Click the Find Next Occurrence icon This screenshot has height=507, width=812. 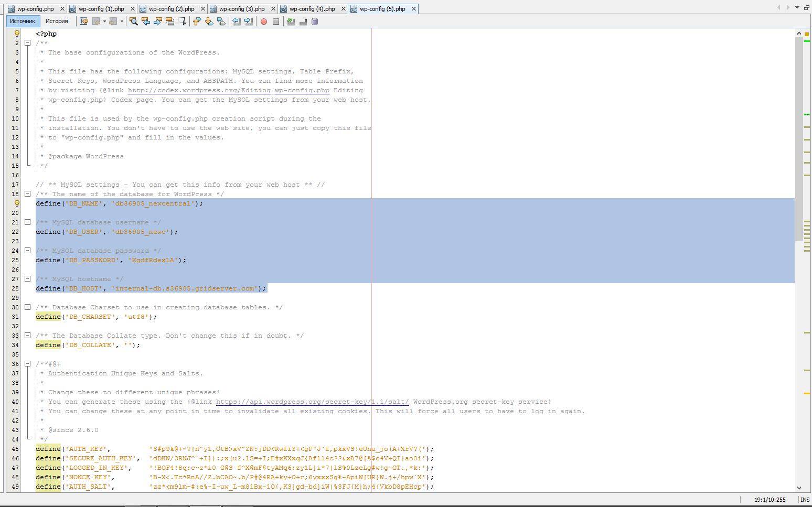point(157,21)
